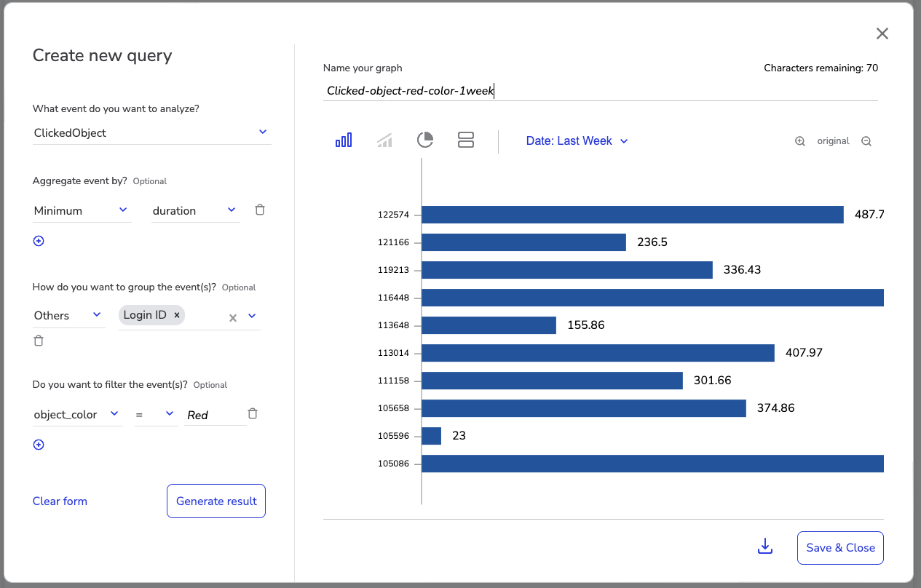
Task: Switch to the line chart icon
Action: (384, 140)
